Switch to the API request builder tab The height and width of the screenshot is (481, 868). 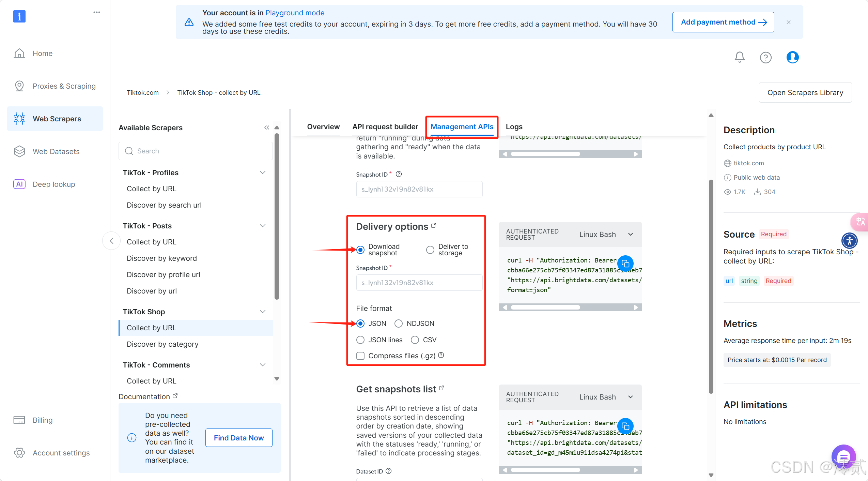coord(385,127)
